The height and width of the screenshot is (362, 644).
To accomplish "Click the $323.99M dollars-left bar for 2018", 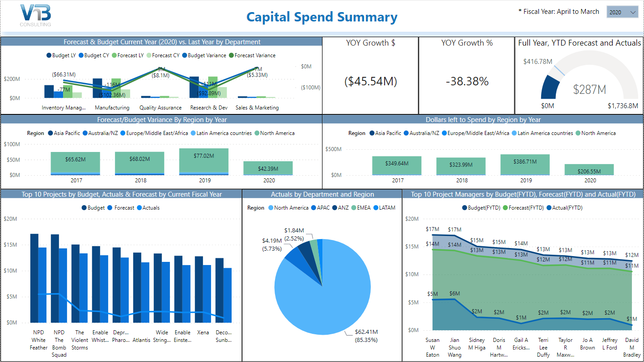I will pyautogui.click(x=461, y=166).
